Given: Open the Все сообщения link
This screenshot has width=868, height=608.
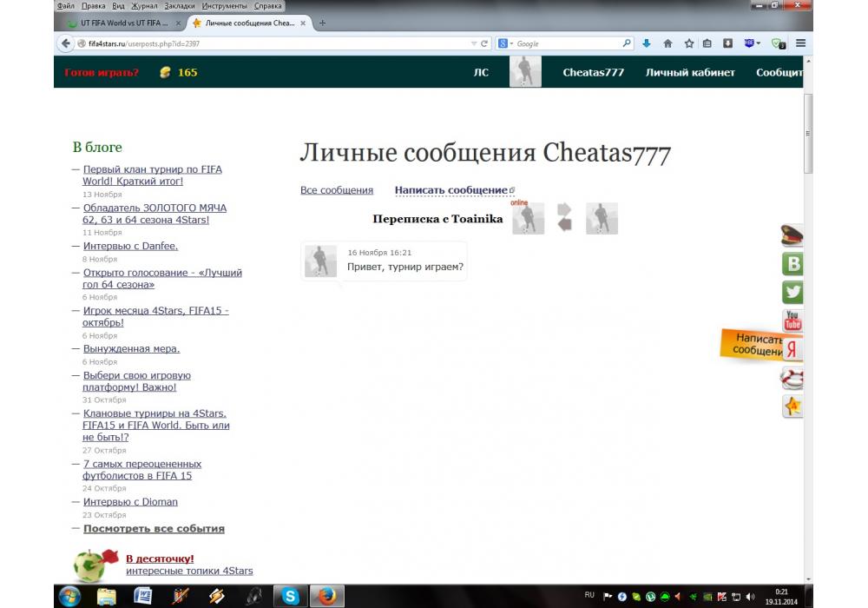Looking at the screenshot, I should click(x=337, y=190).
